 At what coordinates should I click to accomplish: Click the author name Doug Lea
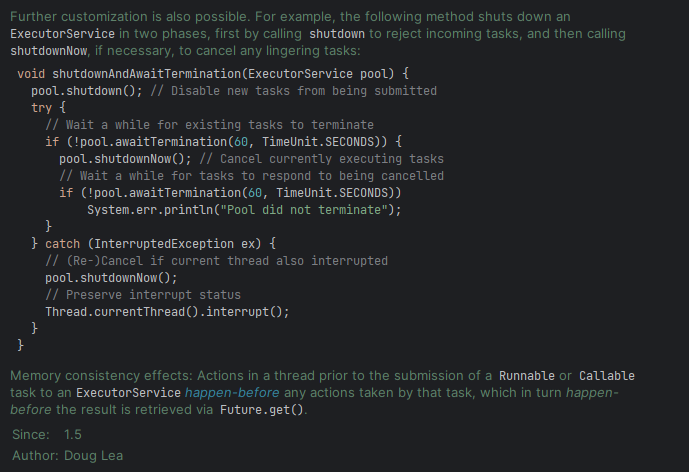tap(94, 455)
